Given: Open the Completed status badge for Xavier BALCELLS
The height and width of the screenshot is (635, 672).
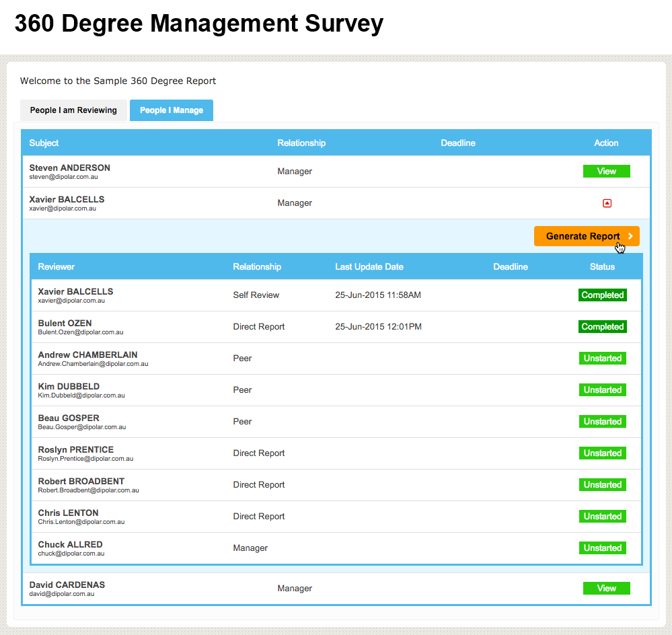Looking at the screenshot, I should (602, 295).
